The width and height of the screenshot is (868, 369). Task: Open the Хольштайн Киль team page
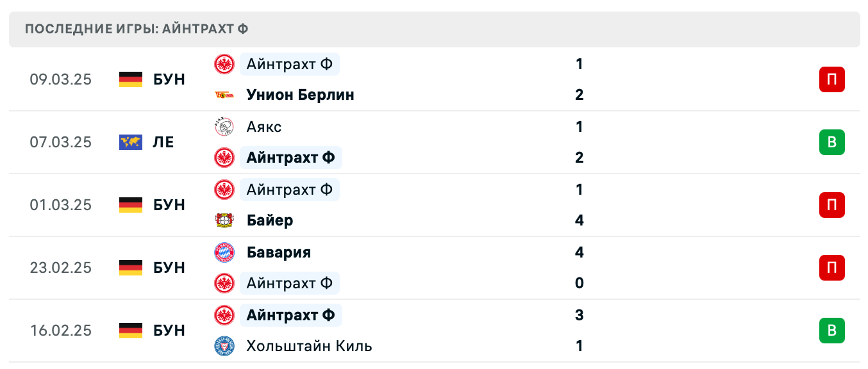[x=309, y=346]
